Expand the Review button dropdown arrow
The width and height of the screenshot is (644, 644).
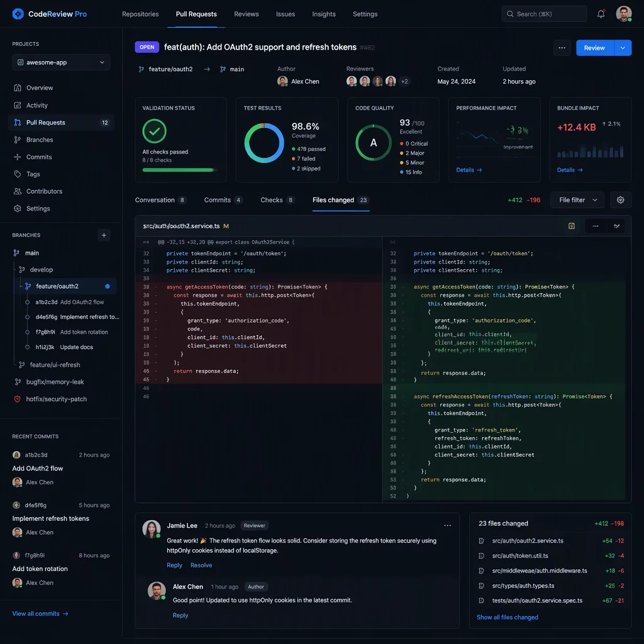click(x=623, y=48)
